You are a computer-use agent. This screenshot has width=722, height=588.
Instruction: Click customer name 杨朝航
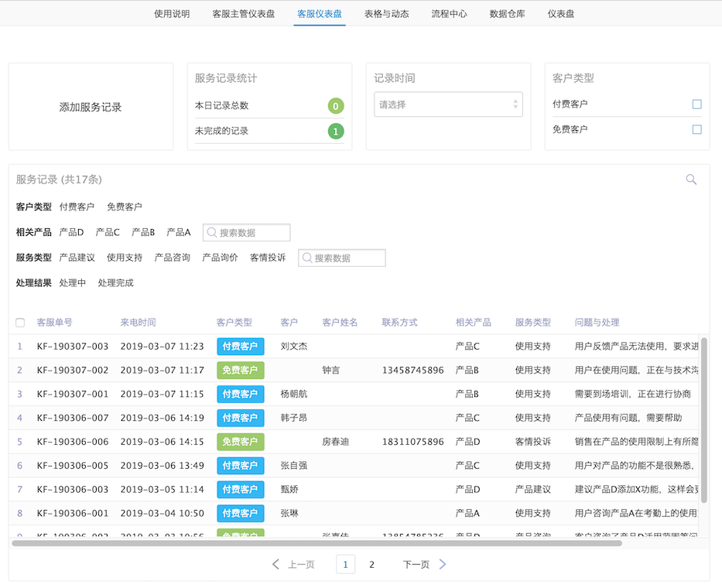pos(294,394)
